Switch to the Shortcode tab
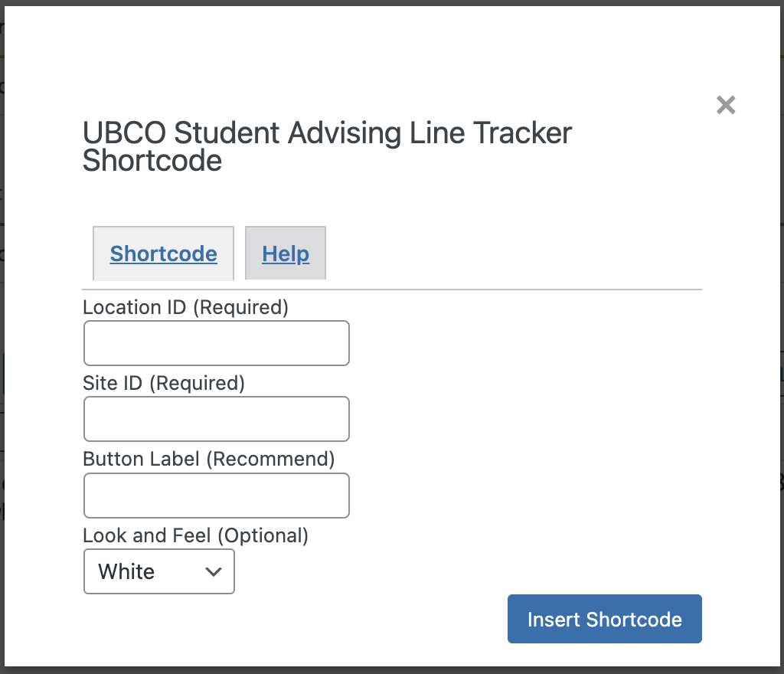This screenshot has width=784, height=674. coord(164,254)
